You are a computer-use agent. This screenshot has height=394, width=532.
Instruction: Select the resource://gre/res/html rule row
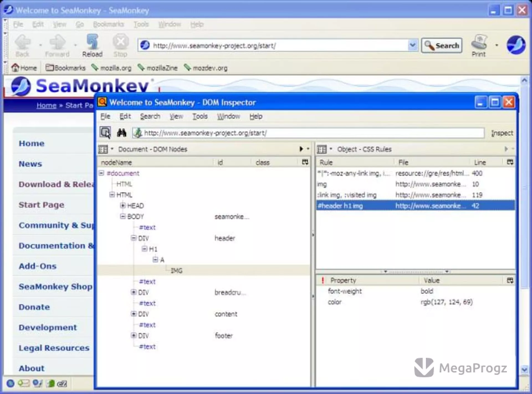[x=416, y=173]
